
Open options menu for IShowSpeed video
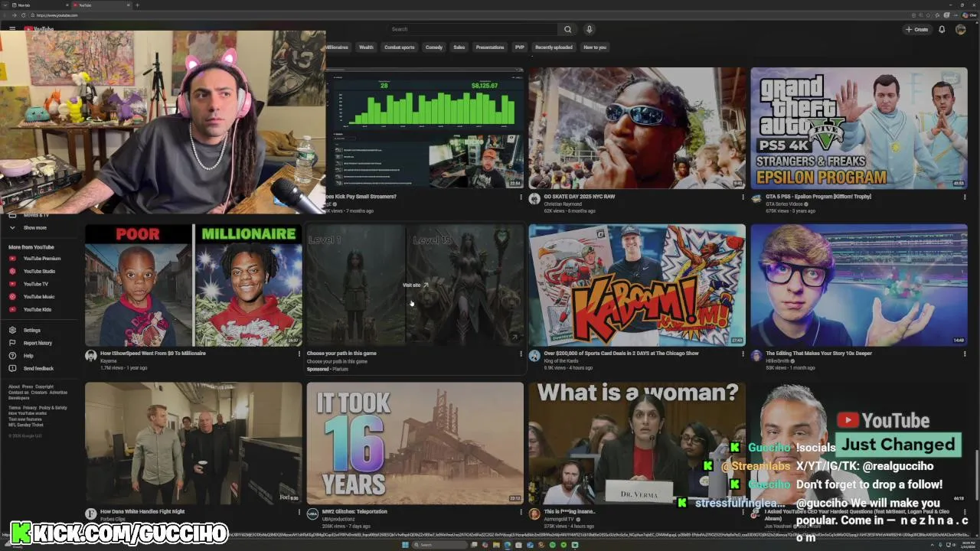[x=299, y=354]
